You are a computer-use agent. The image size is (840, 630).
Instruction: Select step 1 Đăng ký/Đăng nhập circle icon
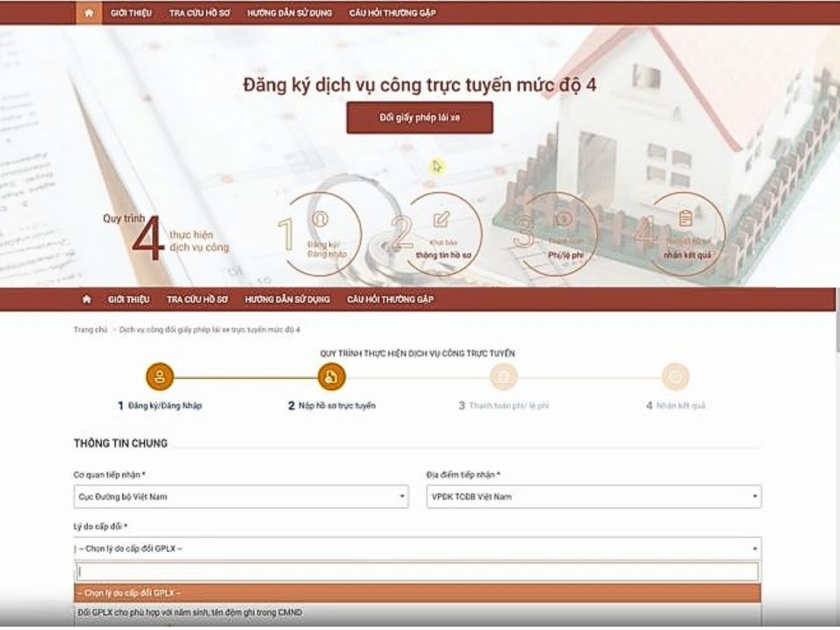pyautogui.click(x=159, y=376)
